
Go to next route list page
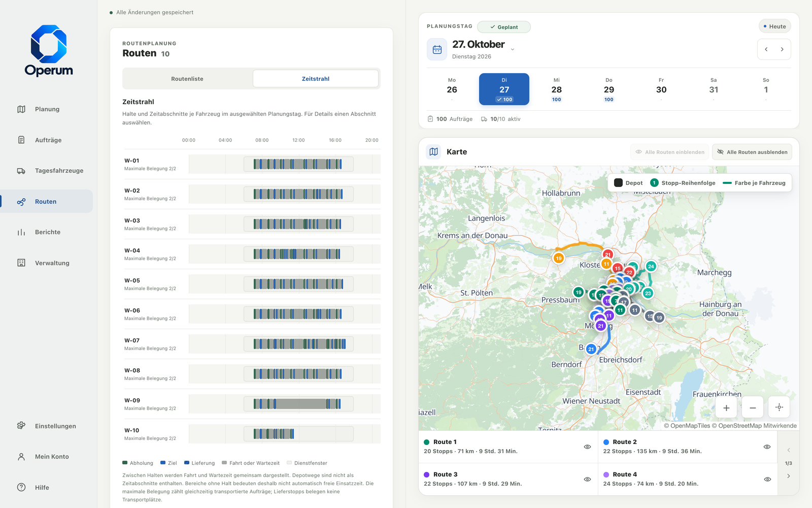788,476
